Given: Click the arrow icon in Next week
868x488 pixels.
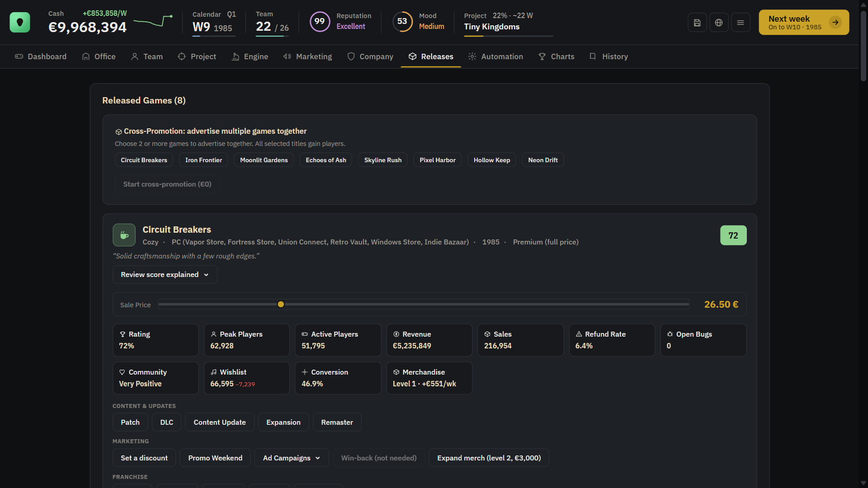Looking at the screenshot, I should coord(835,22).
